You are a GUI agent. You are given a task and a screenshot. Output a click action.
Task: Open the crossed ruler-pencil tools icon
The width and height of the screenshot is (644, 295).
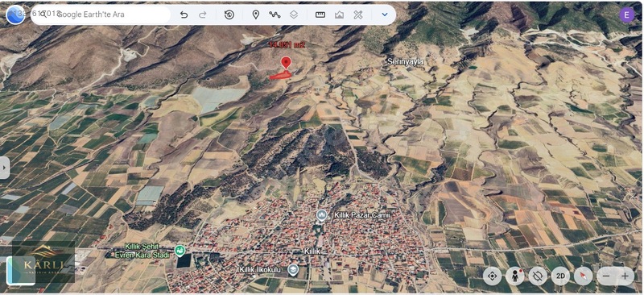pos(358,15)
